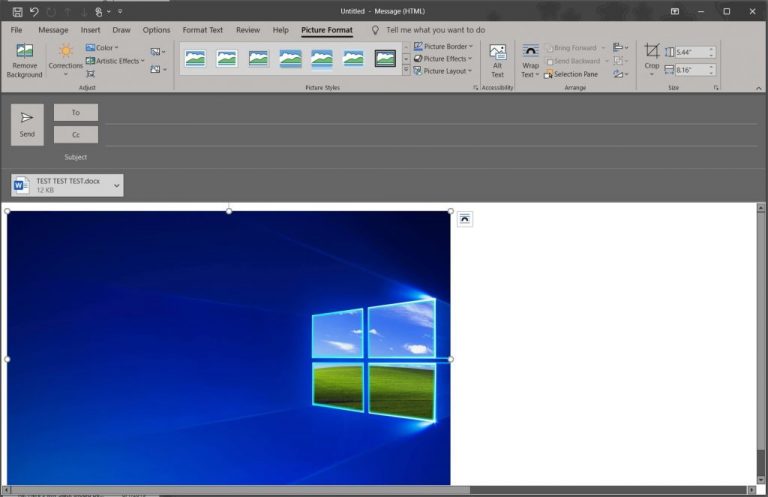Image resolution: width=768 pixels, height=497 pixels.
Task: Open the Corrections gallery
Action: pyautogui.click(x=66, y=61)
